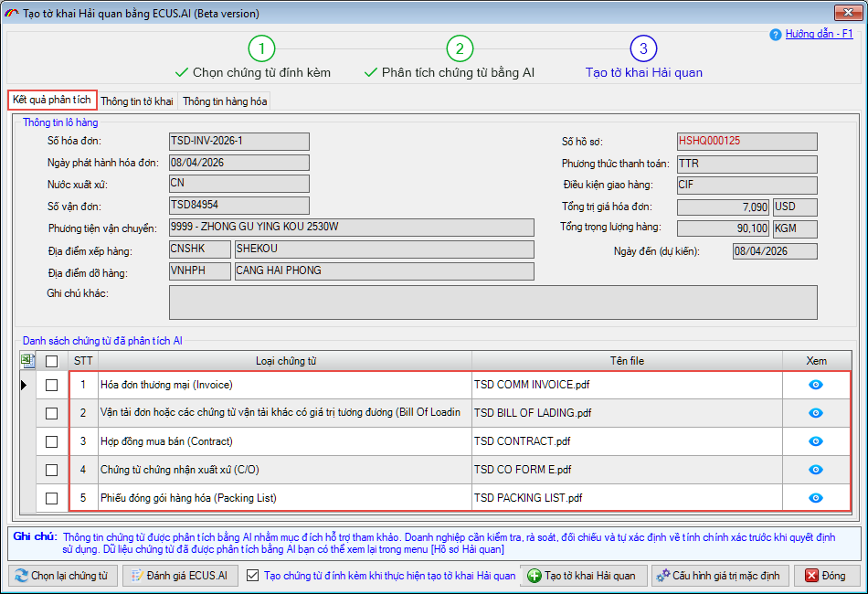
Task: Open Cấu hình giá trị mặc định settings
Action: 717,576
